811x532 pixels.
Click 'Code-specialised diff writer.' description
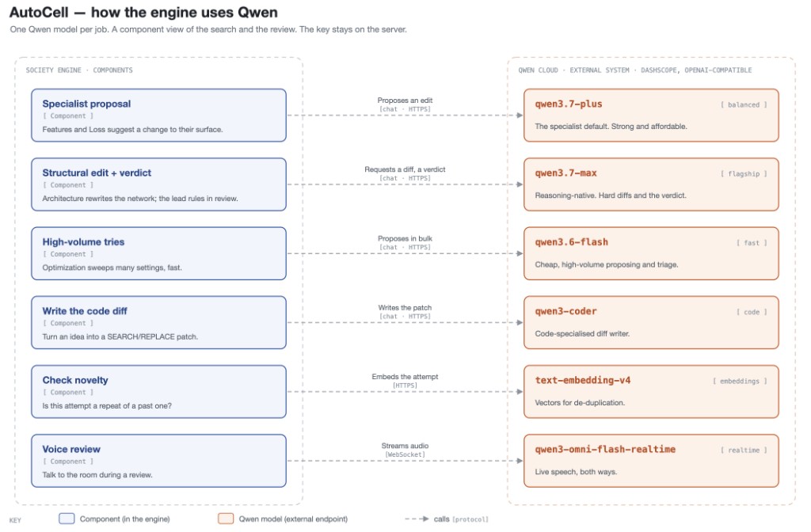(x=582, y=334)
